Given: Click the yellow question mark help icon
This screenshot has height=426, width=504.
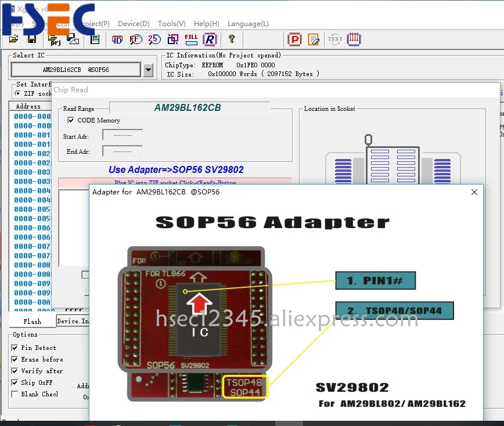Looking at the screenshot, I should [232, 39].
